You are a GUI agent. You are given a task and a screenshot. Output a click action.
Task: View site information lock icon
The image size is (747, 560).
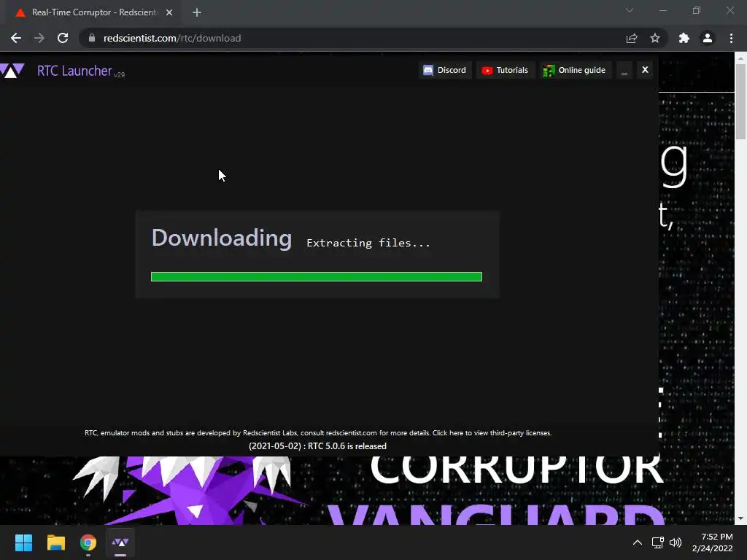[x=92, y=38]
